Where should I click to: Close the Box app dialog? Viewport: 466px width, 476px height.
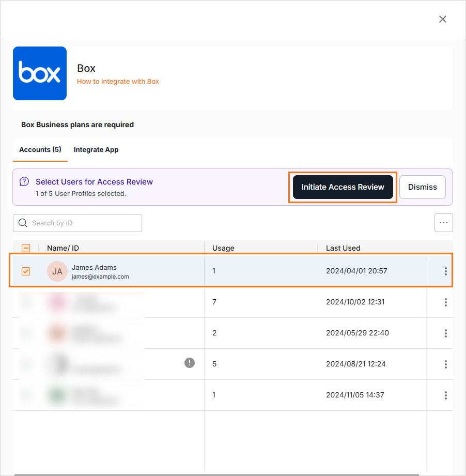(x=443, y=19)
